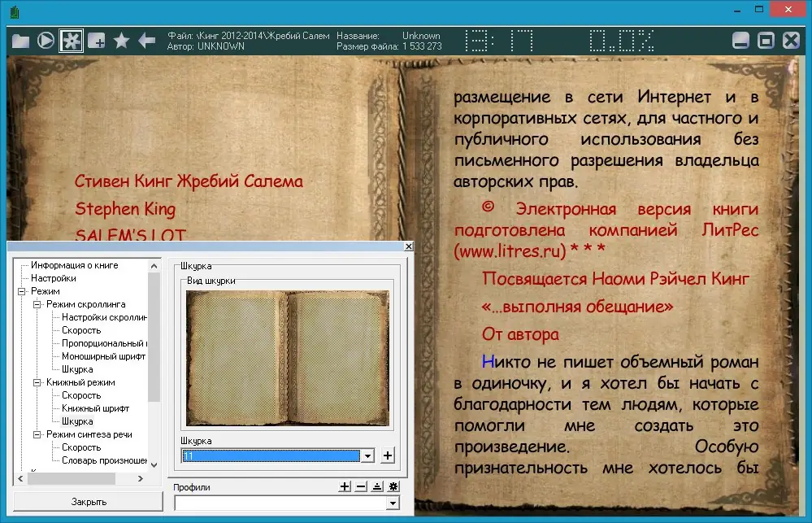Viewport: 812px width, 523px height.
Task: Click the Файл path text in toolbar
Action: pos(248,36)
